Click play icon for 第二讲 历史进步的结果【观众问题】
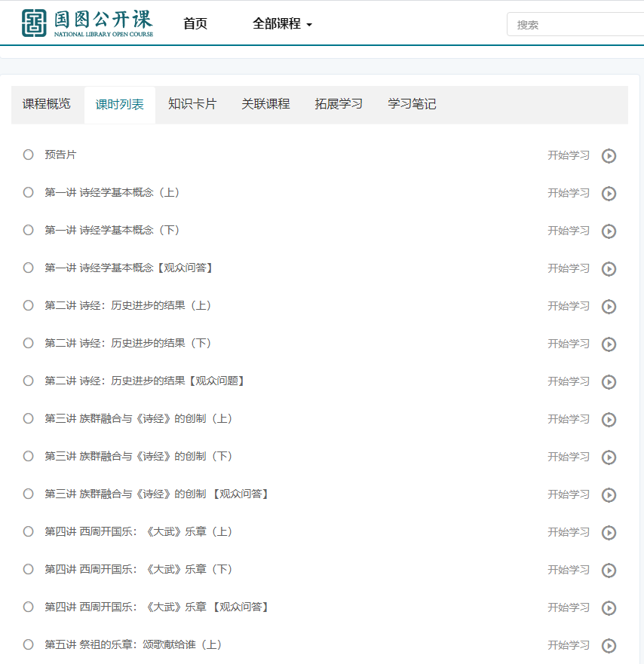The width and height of the screenshot is (644, 664). [609, 382]
